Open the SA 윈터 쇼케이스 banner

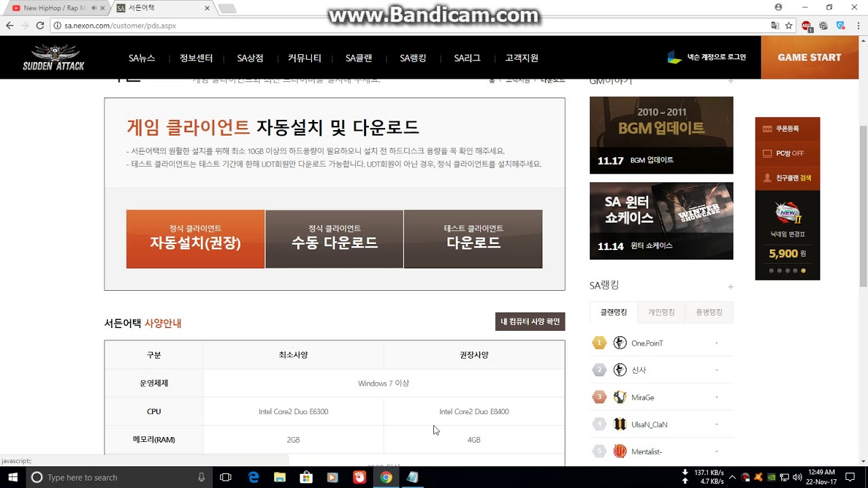[x=661, y=221]
